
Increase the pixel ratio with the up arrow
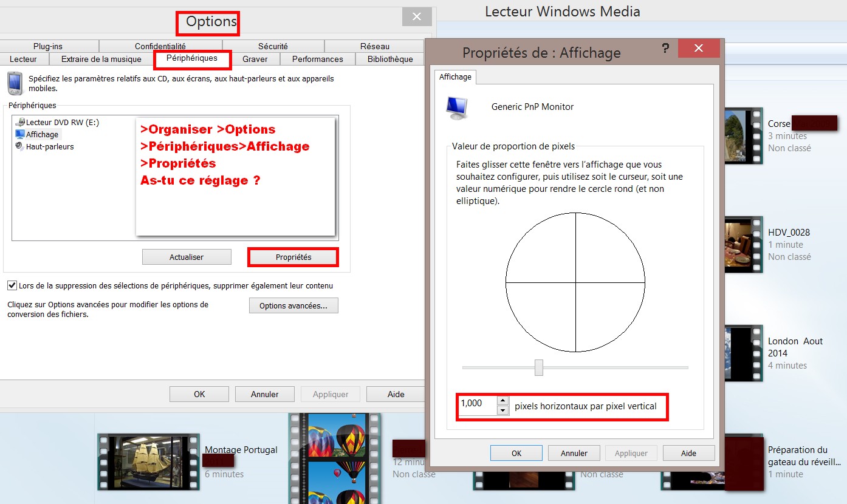(502, 400)
